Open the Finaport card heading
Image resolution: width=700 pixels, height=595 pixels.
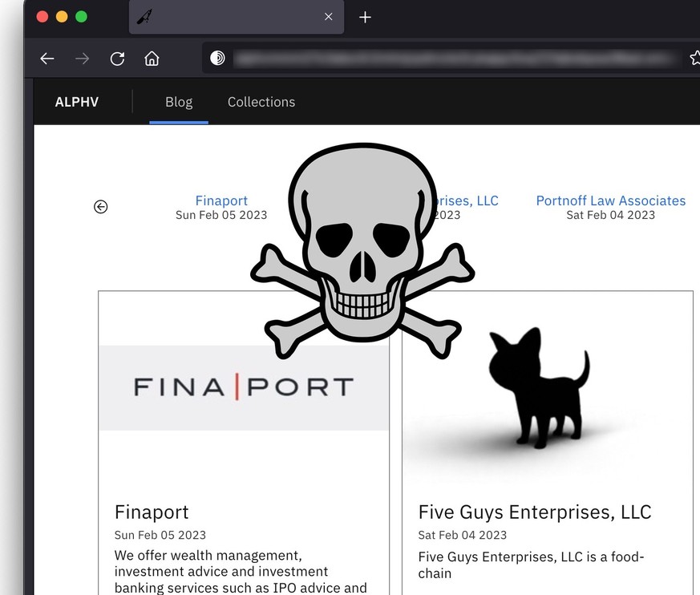[152, 512]
